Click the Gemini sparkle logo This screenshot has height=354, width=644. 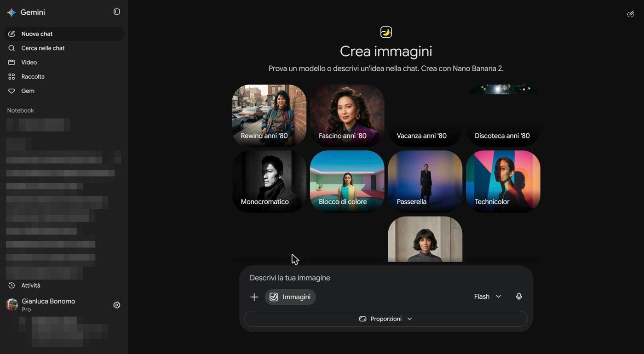click(11, 12)
